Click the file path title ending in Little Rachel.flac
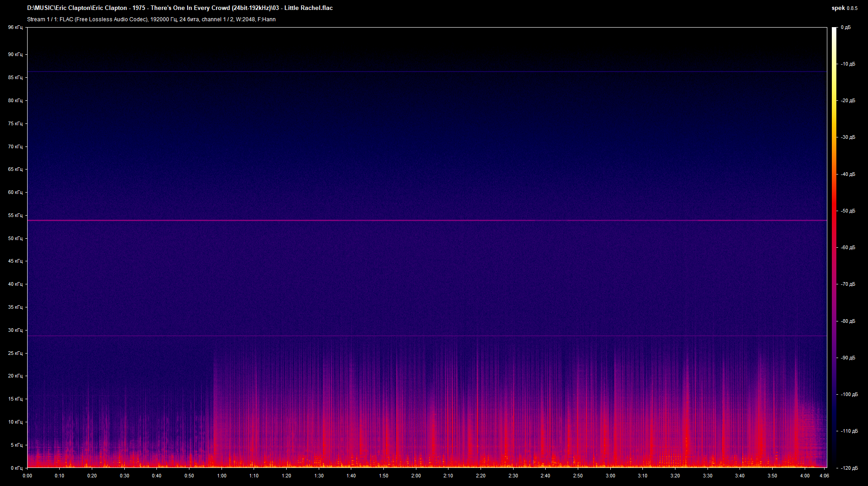Viewport: 868px width, 486px height. [x=180, y=8]
